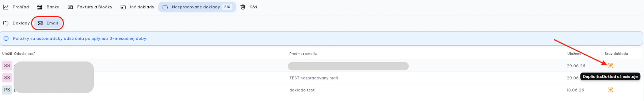
Task: Click the Faktúry a Bločky folder icon
Action: point(70,7)
